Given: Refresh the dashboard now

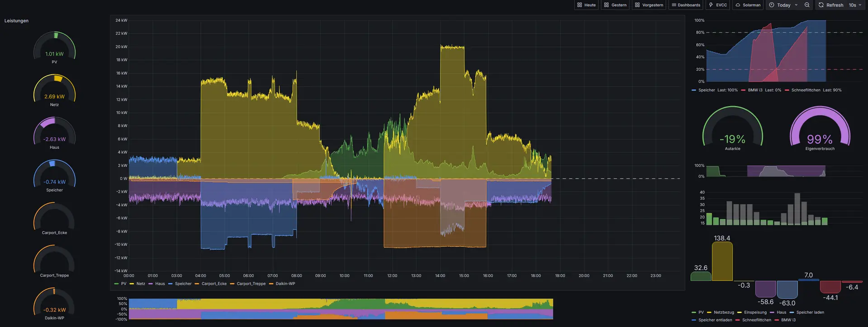Looking at the screenshot, I should pos(831,5).
